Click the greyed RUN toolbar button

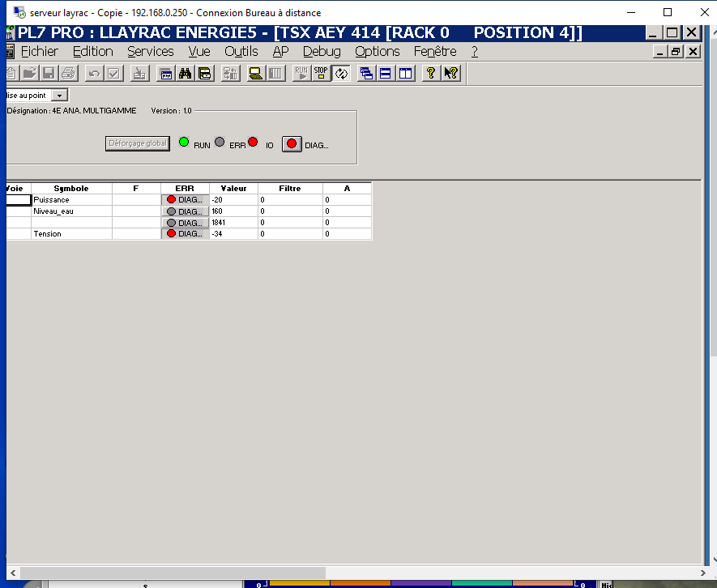click(301, 73)
